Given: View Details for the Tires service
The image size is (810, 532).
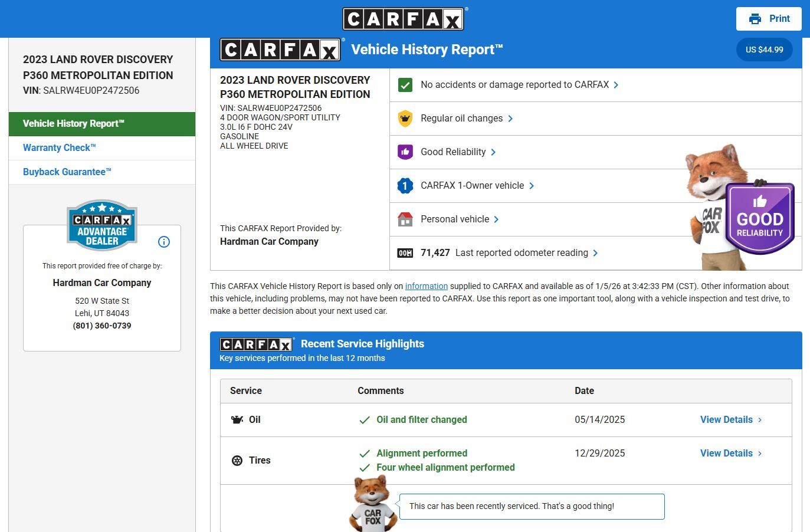Looking at the screenshot, I should tap(730, 454).
